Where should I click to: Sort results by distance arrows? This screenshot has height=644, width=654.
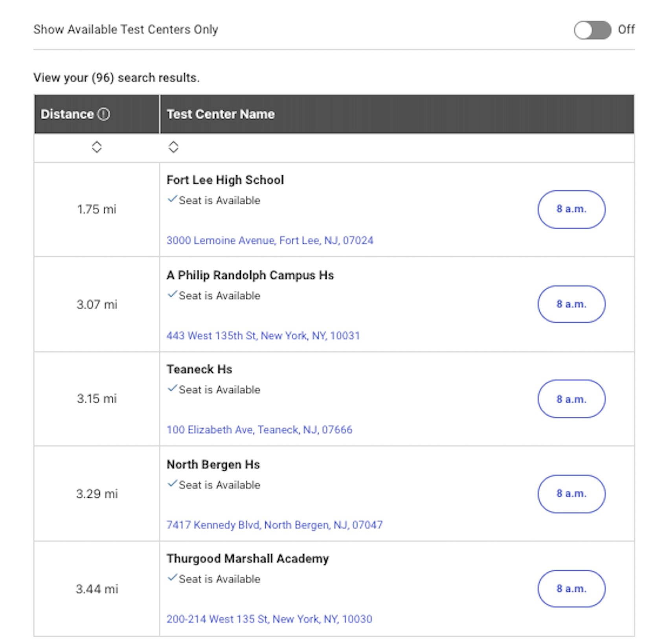[97, 147]
